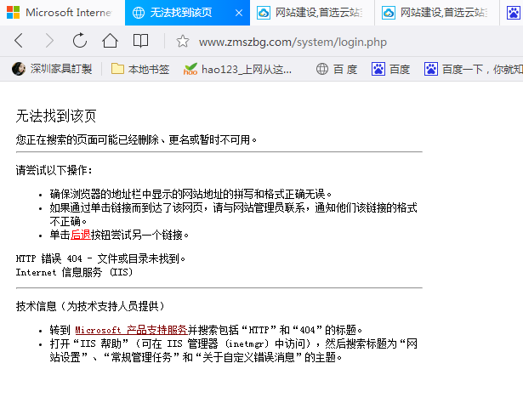Add page to favorites with star icon
This screenshot has height=420, width=523.
(183, 42)
